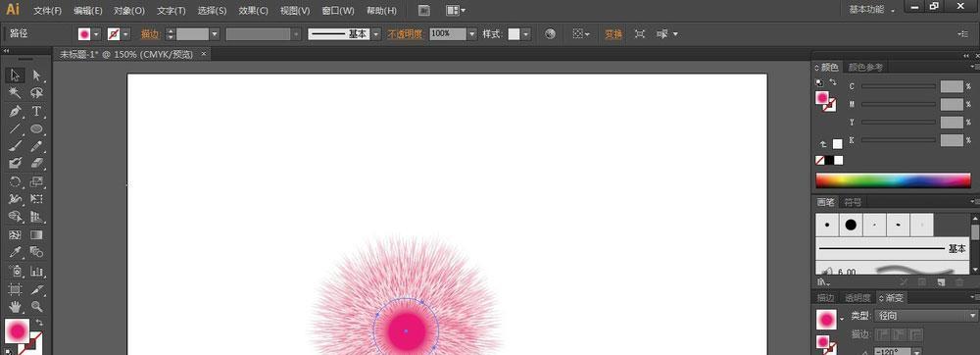Open the 视图(V) menu
980x355 pixels.
click(295, 11)
